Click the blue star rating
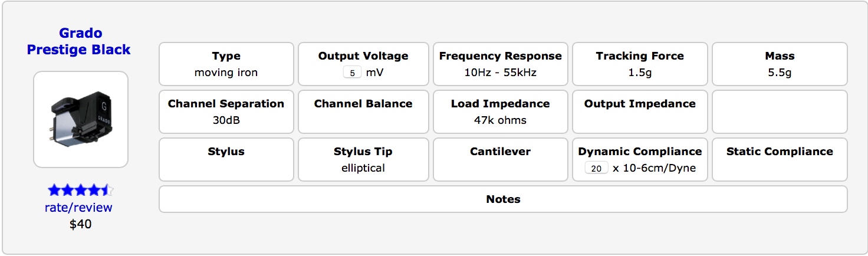Image resolution: width=868 pixels, height=256 pixels. (80, 190)
